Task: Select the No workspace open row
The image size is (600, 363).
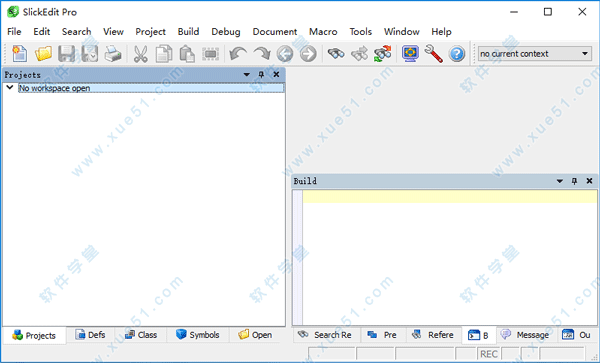Action: click(151, 88)
